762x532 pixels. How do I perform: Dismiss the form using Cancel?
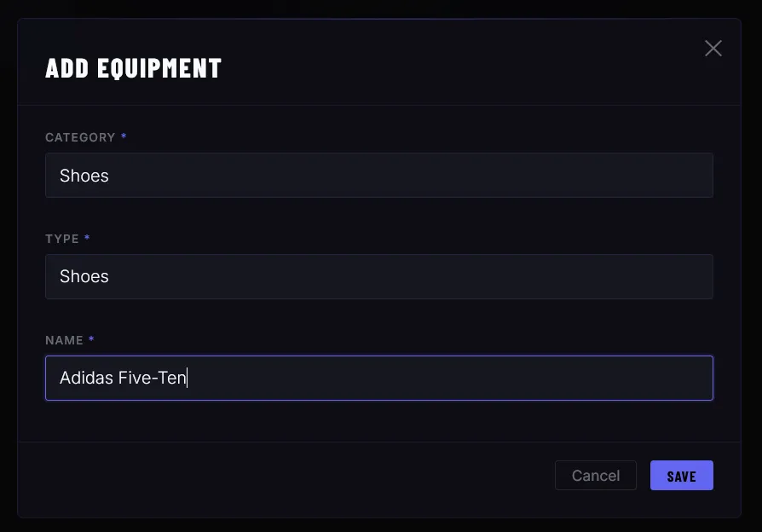[595, 475]
